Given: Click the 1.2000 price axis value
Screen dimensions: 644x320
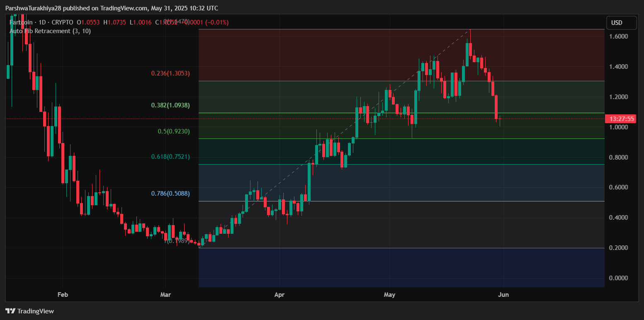Looking at the screenshot, I should coord(619,97).
